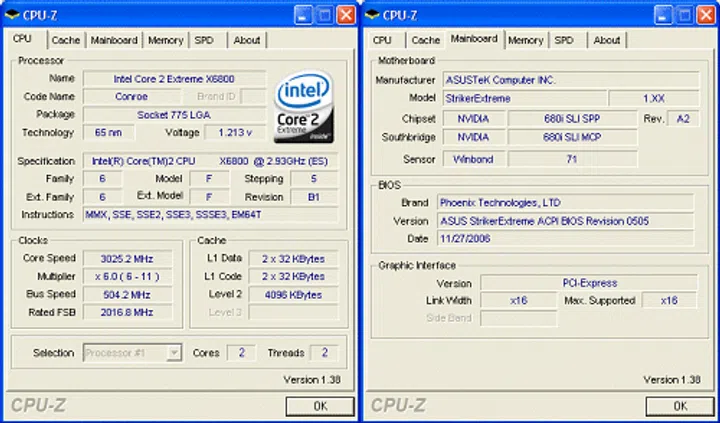Screen dimensions: 720x423
Task: Click the Package value Socket 775 LGA
Action: (x=174, y=115)
